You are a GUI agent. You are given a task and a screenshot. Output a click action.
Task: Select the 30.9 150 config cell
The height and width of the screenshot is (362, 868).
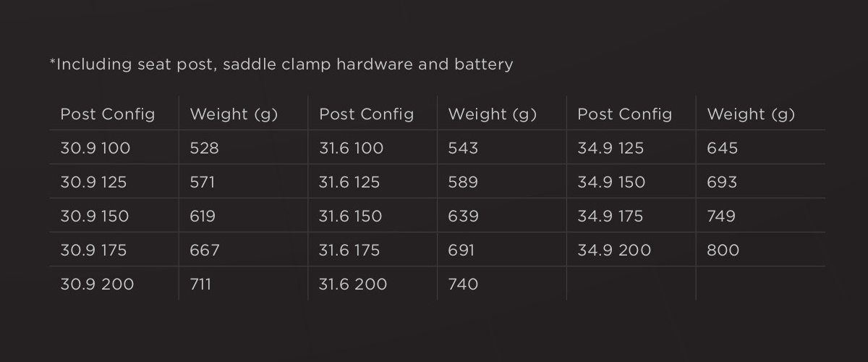pyautogui.click(x=95, y=216)
